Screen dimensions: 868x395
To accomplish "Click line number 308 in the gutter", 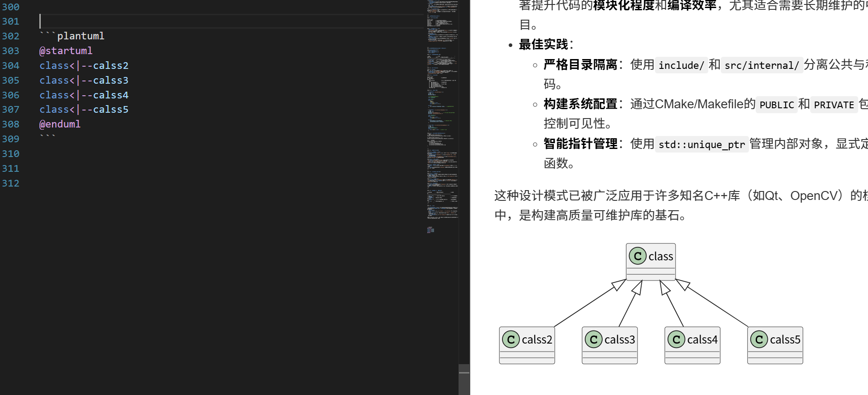I will click(11, 124).
